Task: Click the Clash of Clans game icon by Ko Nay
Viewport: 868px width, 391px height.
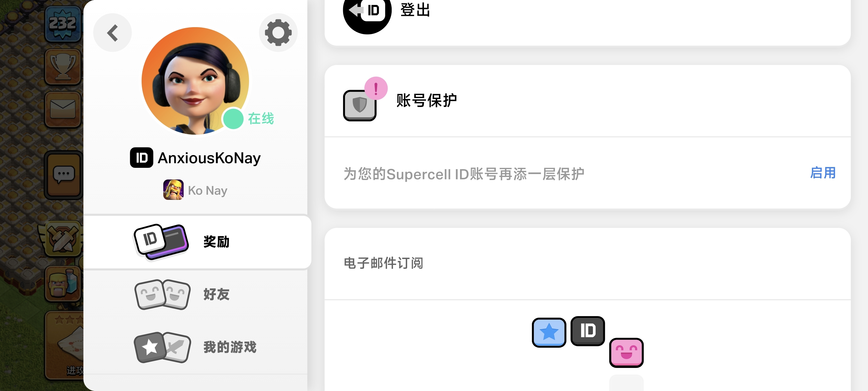Action: point(173,190)
